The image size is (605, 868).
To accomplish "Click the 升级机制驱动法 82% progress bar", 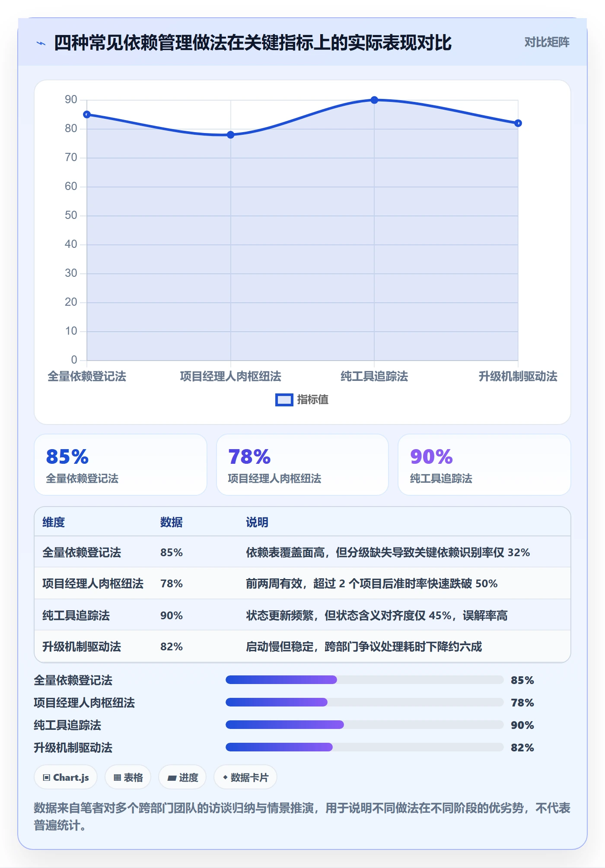I will (364, 747).
